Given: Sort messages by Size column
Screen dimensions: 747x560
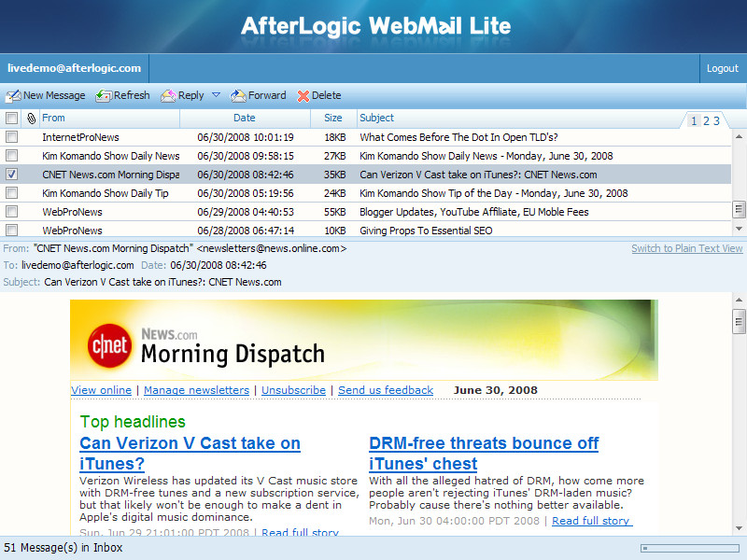Looking at the screenshot, I should click(333, 118).
